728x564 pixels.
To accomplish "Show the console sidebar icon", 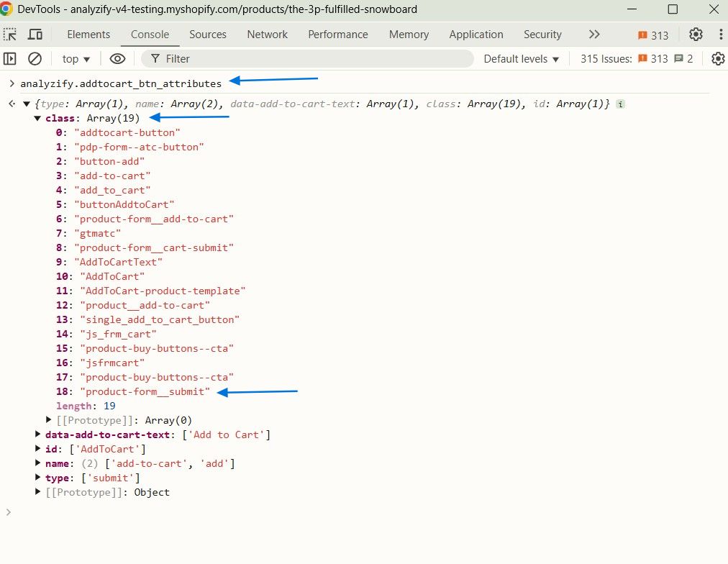I will (x=10, y=59).
